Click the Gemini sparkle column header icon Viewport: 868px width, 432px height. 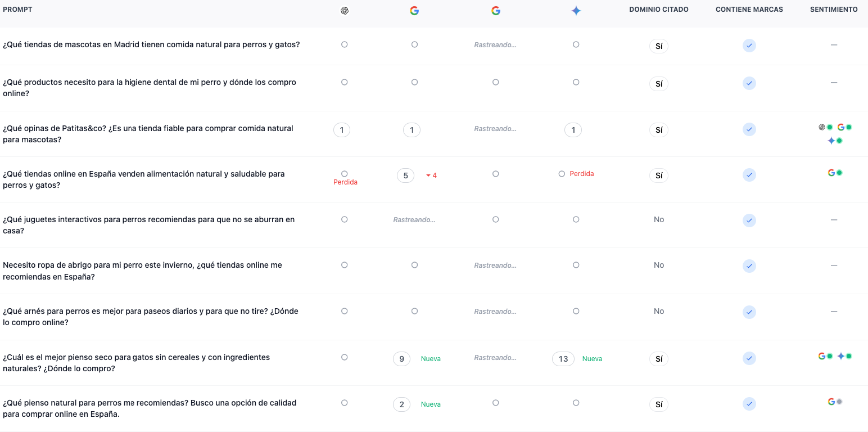pos(576,11)
